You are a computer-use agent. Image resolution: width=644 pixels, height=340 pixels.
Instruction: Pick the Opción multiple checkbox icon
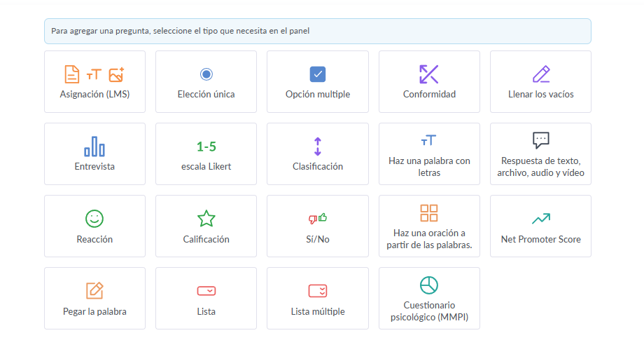[318, 74]
